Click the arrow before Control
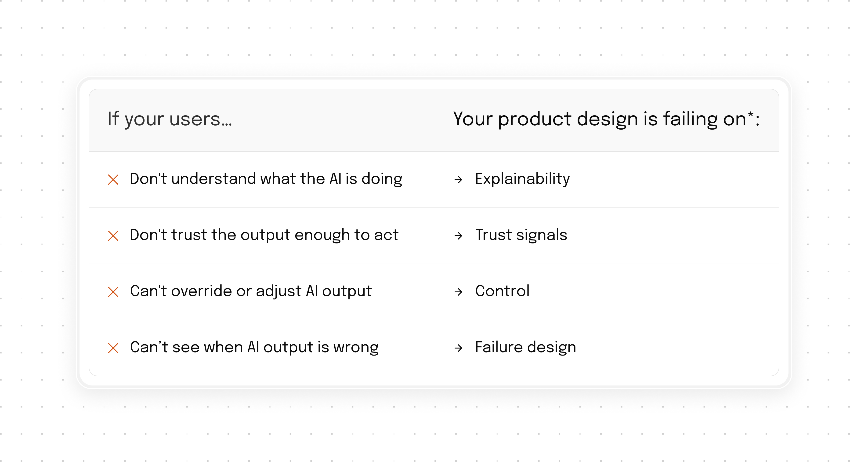Image resolution: width=868 pixels, height=465 pixels. [x=458, y=292]
